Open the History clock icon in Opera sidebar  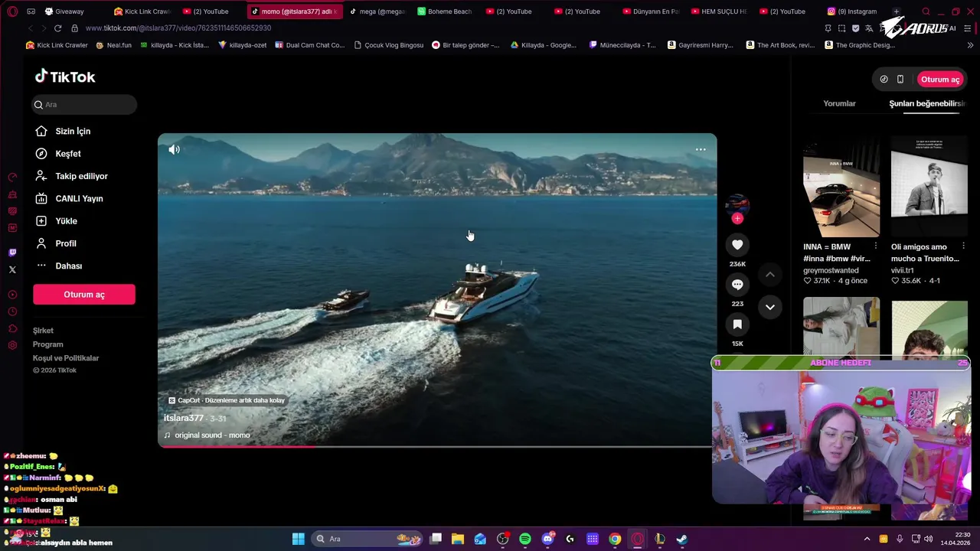click(x=12, y=311)
